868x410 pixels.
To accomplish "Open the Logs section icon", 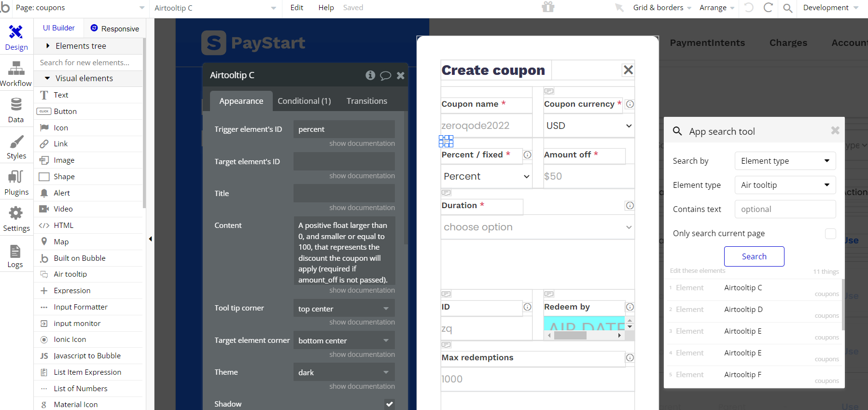I will coord(15,256).
